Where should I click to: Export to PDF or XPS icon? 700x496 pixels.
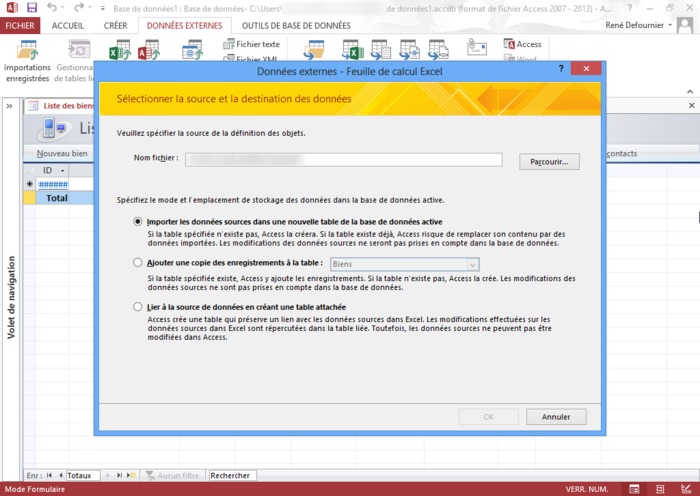(x=438, y=50)
